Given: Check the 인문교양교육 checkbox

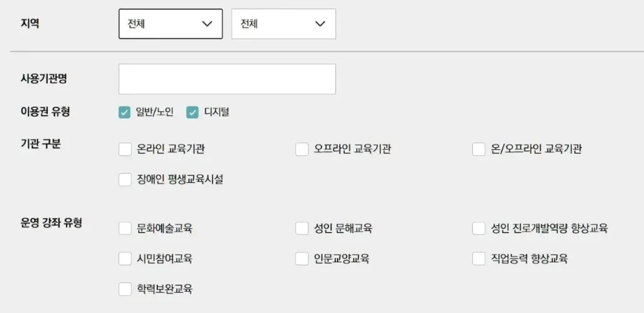Looking at the screenshot, I should 302,258.
